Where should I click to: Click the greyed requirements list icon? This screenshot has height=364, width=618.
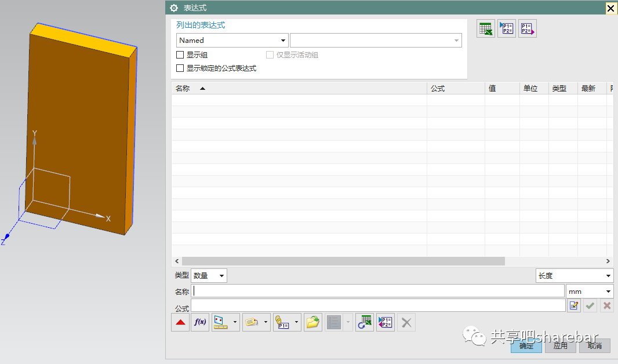(x=334, y=322)
